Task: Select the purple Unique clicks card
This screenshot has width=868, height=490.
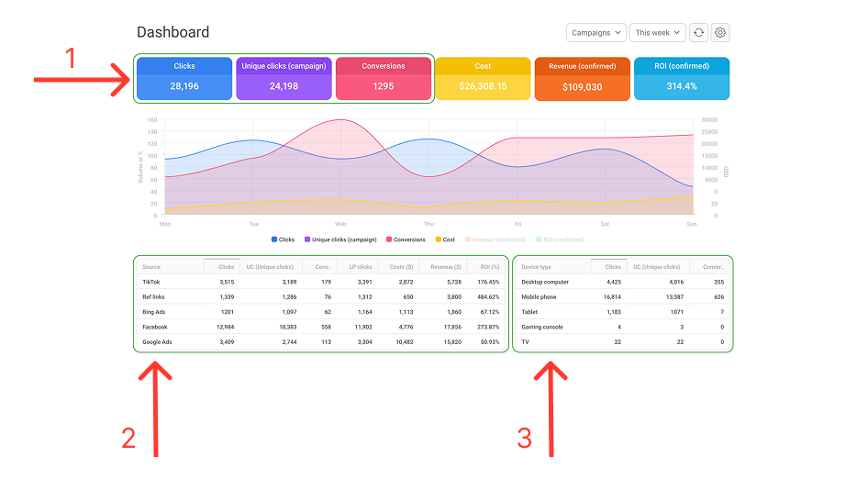Action: (x=284, y=79)
